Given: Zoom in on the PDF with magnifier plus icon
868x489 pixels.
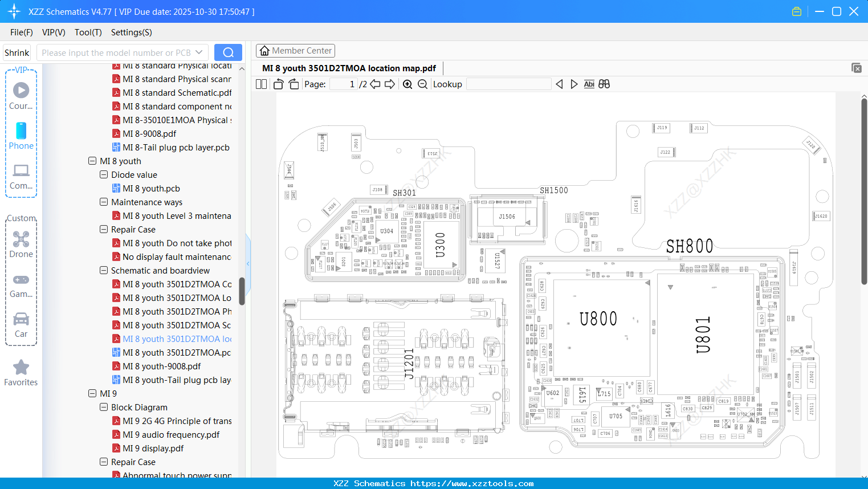Looking at the screenshot, I should pos(407,84).
